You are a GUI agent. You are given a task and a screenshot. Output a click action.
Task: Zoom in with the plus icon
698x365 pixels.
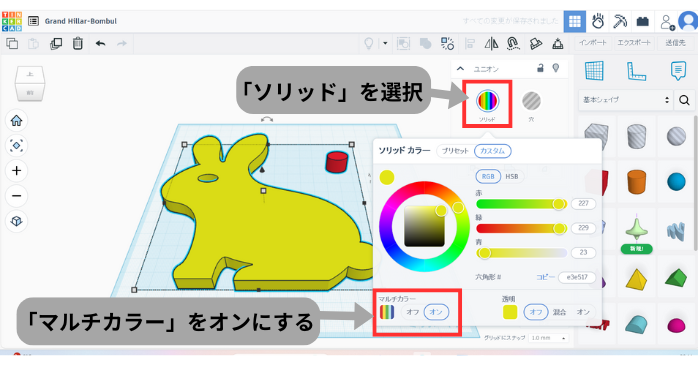pyautogui.click(x=16, y=171)
